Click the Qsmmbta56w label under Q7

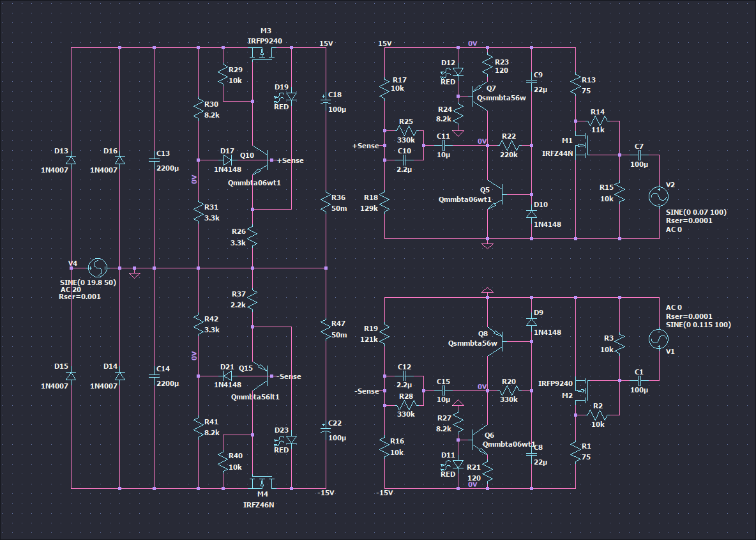pos(501,98)
